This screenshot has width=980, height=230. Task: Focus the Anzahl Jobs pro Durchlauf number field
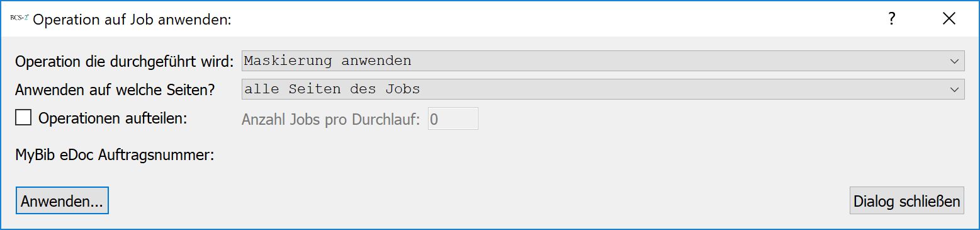pos(453,118)
